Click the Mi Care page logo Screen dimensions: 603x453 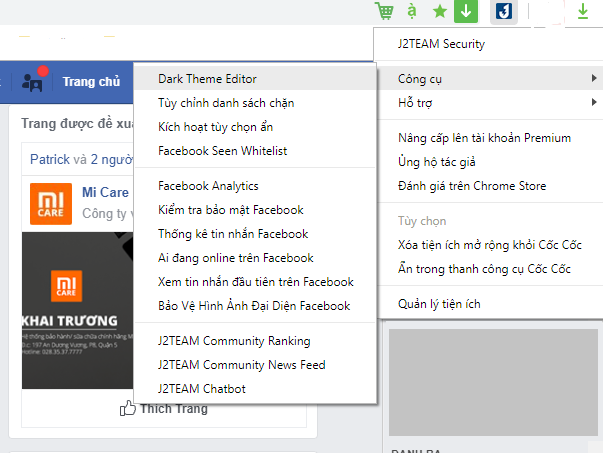pyautogui.click(x=51, y=204)
